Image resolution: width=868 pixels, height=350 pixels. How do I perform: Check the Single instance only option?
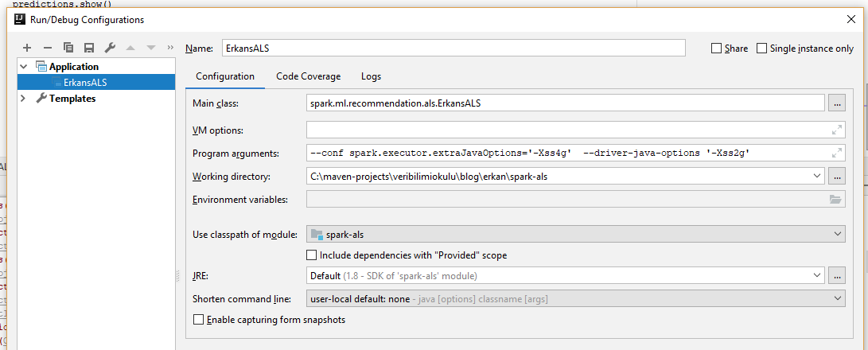click(762, 49)
